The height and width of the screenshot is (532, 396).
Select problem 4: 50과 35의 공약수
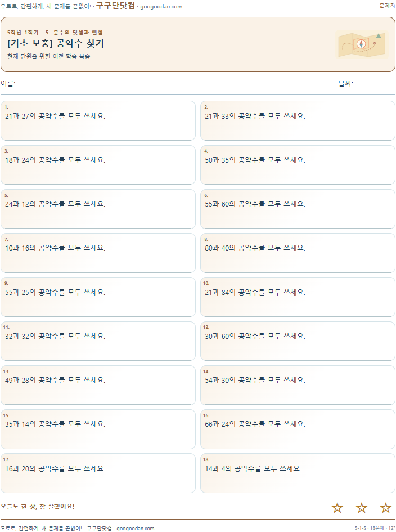click(298, 165)
